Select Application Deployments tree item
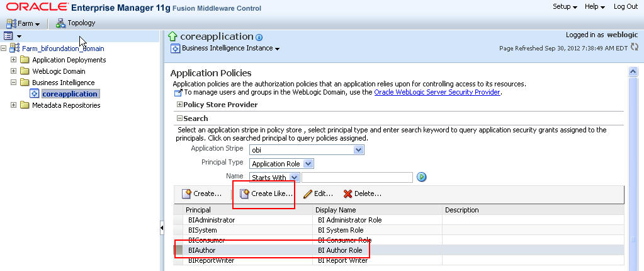Image resolution: width=644 pixels, height=271 pixels. [x=69, y=60]
